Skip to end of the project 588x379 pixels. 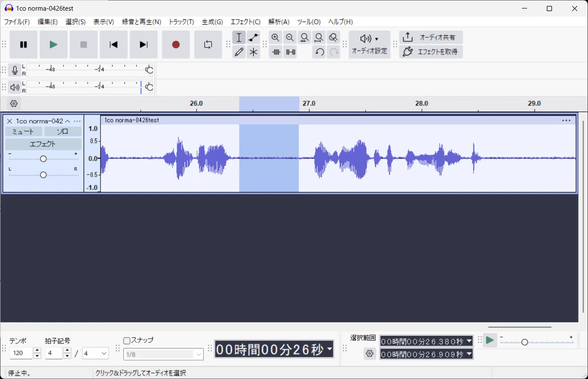(x=144, y=45)
